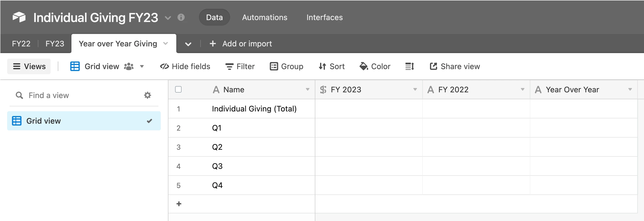Expand the Name field dropdown arrow
This screenshot has width=644, height=221.
(x=307, y=89)
